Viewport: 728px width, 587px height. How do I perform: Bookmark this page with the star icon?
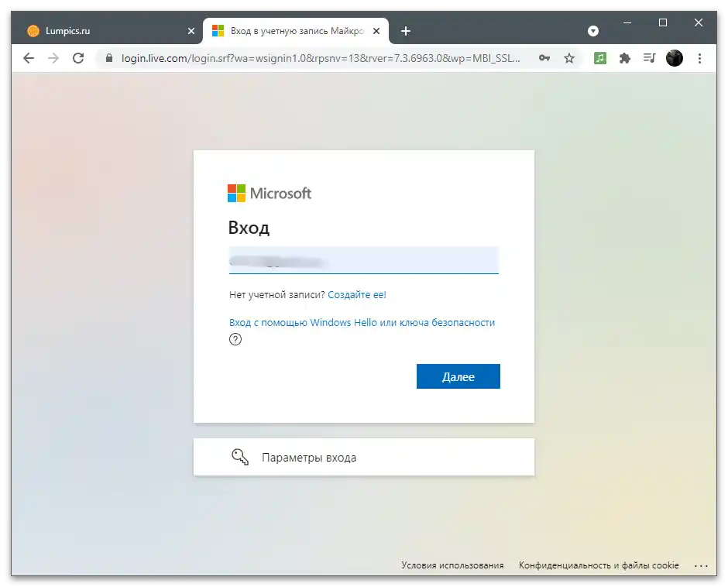click(569, 58)
